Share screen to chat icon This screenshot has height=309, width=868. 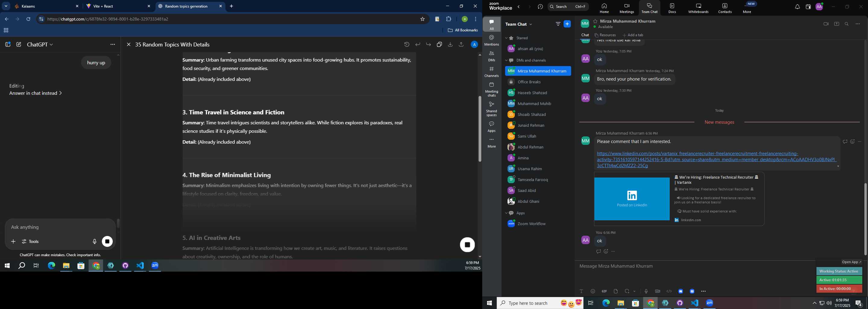(x=837, y=24)
